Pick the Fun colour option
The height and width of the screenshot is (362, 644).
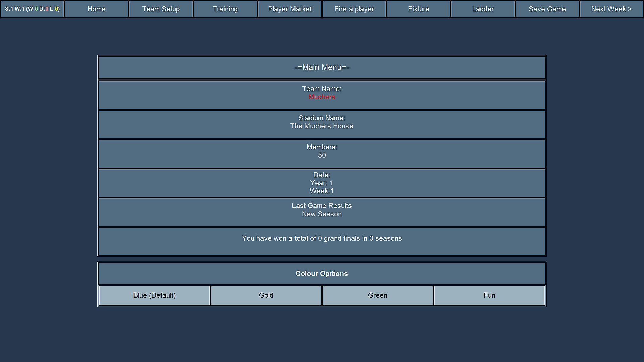tap(489, 295)
